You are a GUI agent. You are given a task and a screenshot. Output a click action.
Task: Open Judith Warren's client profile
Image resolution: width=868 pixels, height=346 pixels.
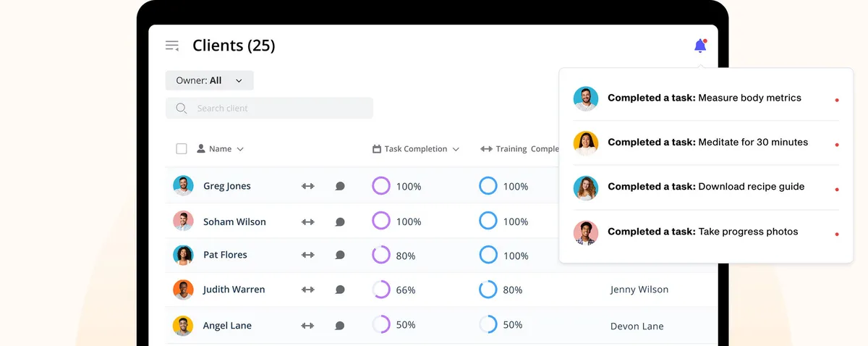234,290
